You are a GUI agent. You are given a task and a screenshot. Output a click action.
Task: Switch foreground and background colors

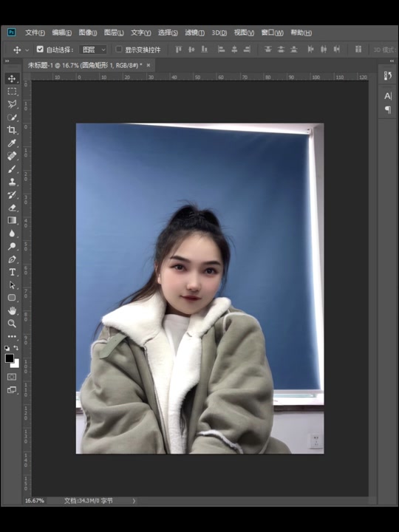(x=16, y=348)
